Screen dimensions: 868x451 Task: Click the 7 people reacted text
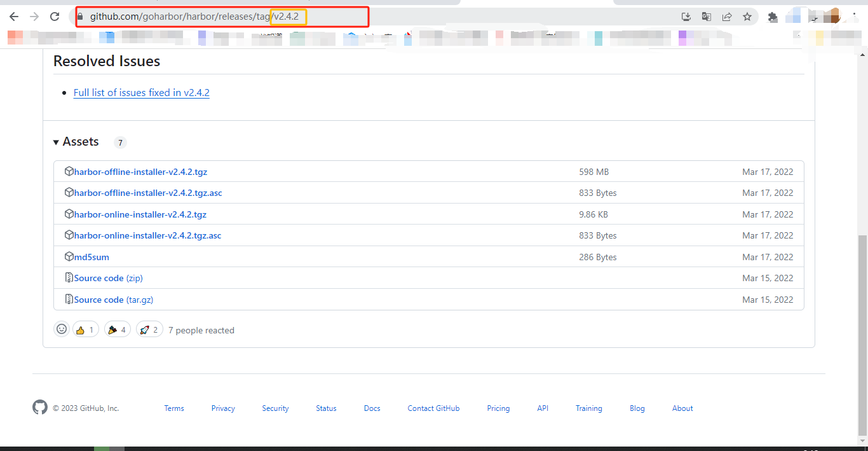[201, 330]
